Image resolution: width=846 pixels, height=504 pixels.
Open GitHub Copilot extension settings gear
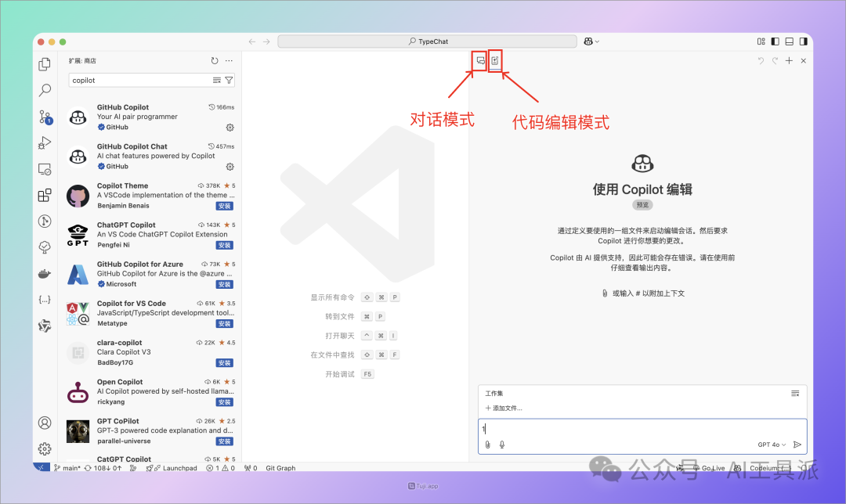coord(230,128)
